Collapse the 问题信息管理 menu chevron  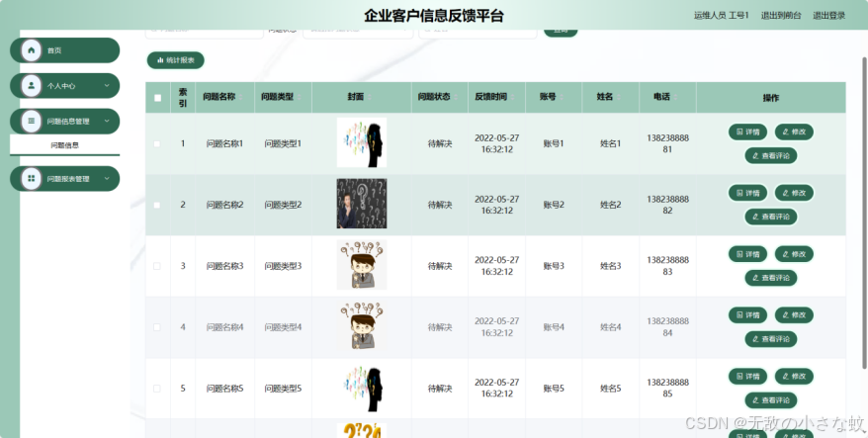(x=107, y=122)
